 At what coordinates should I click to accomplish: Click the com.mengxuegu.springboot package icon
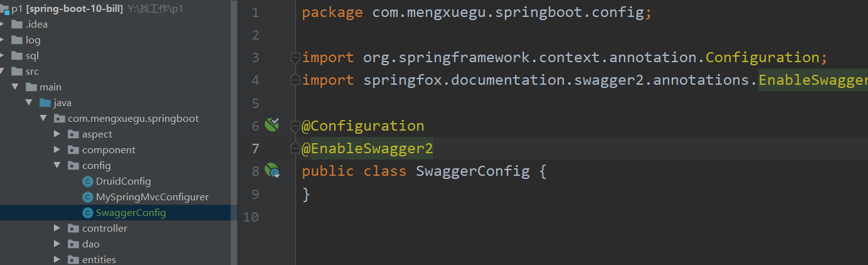(x=60, y=119)
